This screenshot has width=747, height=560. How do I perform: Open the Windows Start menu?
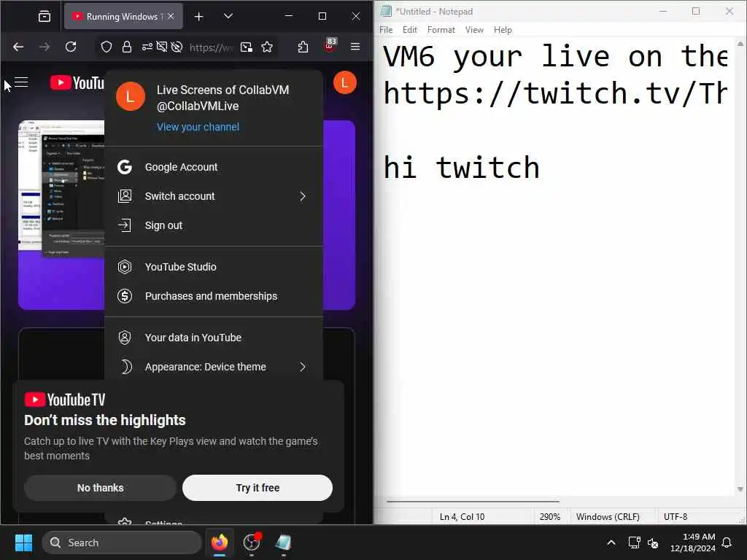23,542
